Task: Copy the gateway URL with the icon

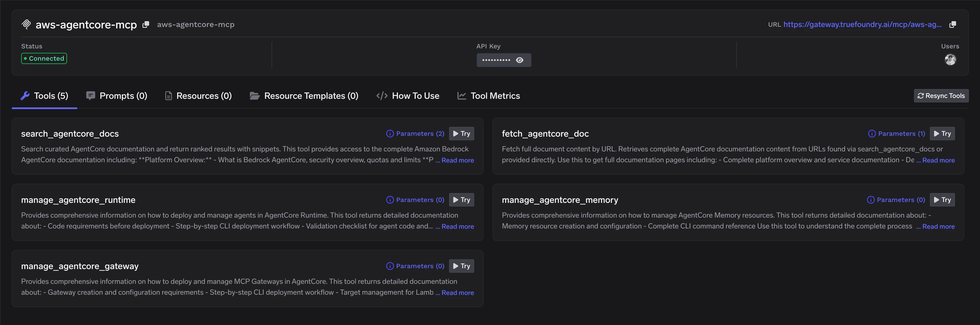Action: (x=953, y=24)
